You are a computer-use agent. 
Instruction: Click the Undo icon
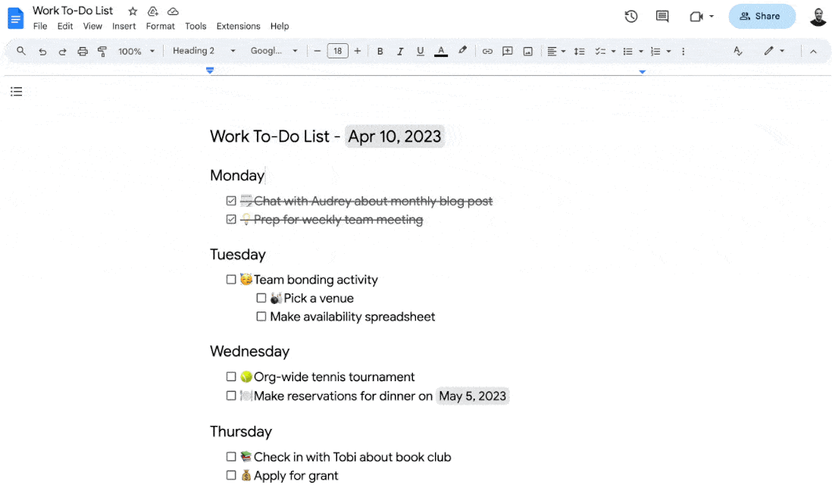(x=42, y=51)
